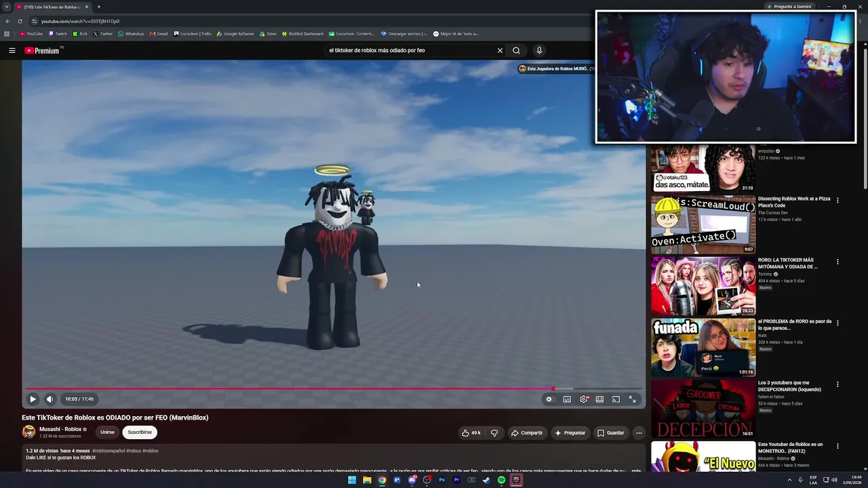
Task: Open the 'El Nuevo' thumbnail video
Action: [x=703, y=457]
